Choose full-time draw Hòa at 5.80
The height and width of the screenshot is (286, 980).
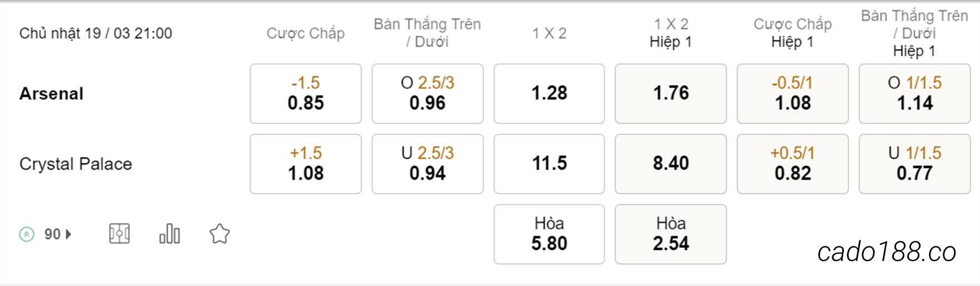549,234
